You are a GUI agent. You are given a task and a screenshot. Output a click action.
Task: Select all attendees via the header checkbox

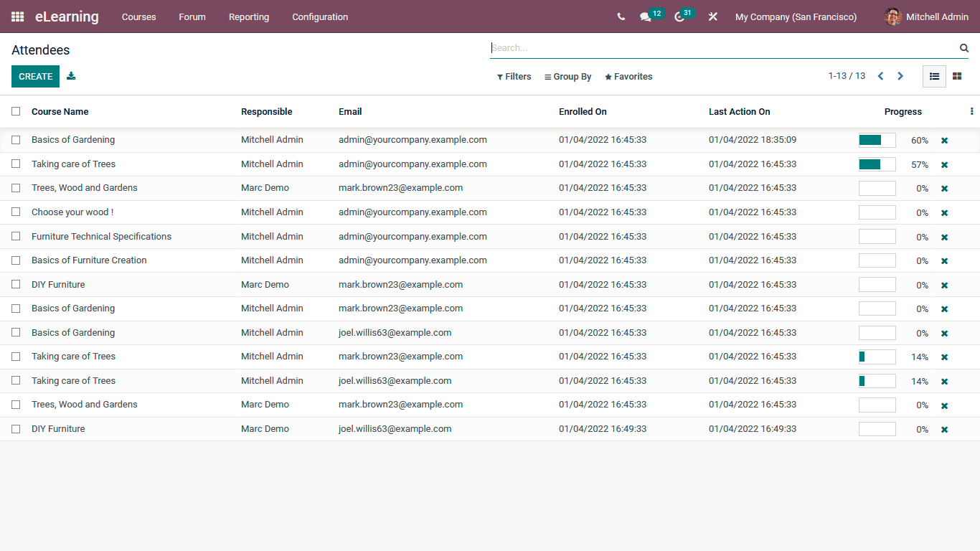16,111
